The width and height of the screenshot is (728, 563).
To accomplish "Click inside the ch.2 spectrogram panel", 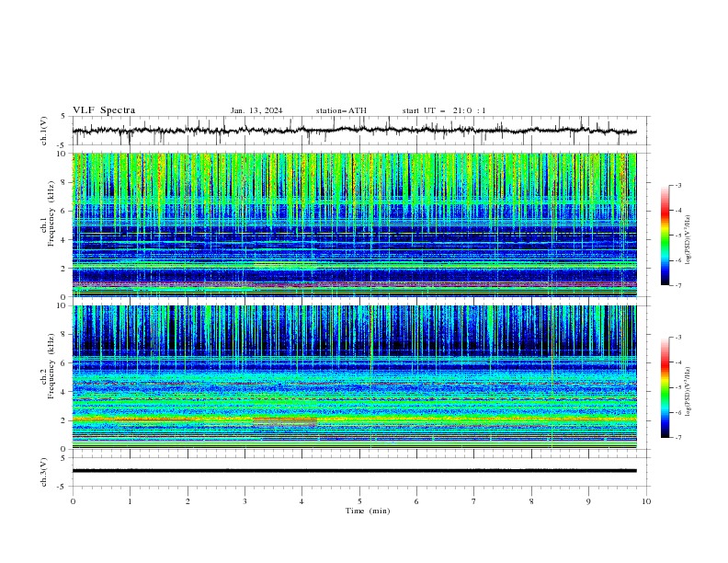I will point(354,377).
